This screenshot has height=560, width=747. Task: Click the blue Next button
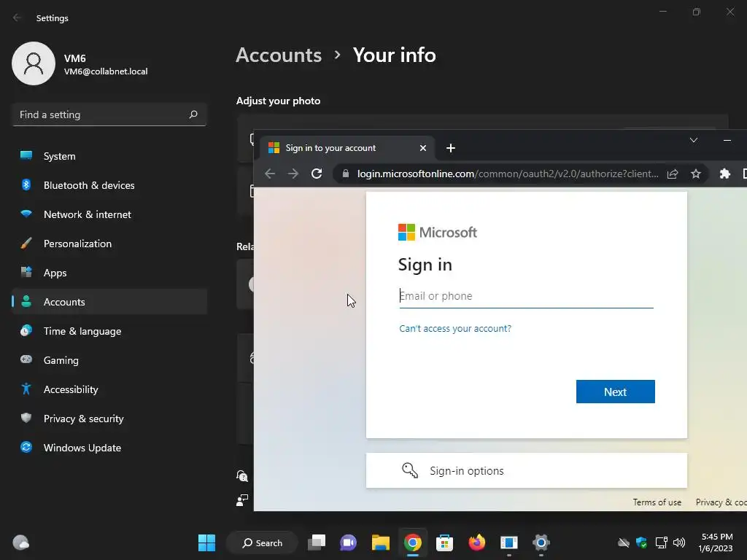click(615, 392)
